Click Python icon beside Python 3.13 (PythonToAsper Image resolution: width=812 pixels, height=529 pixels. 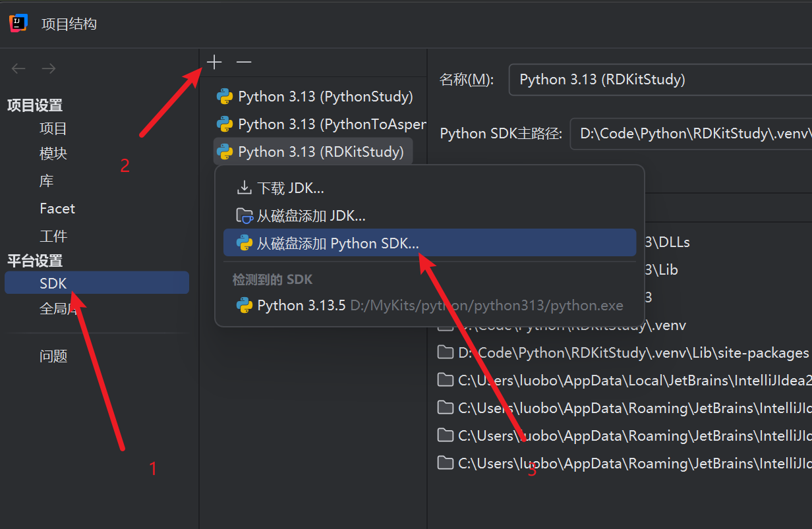coord(225,124)
